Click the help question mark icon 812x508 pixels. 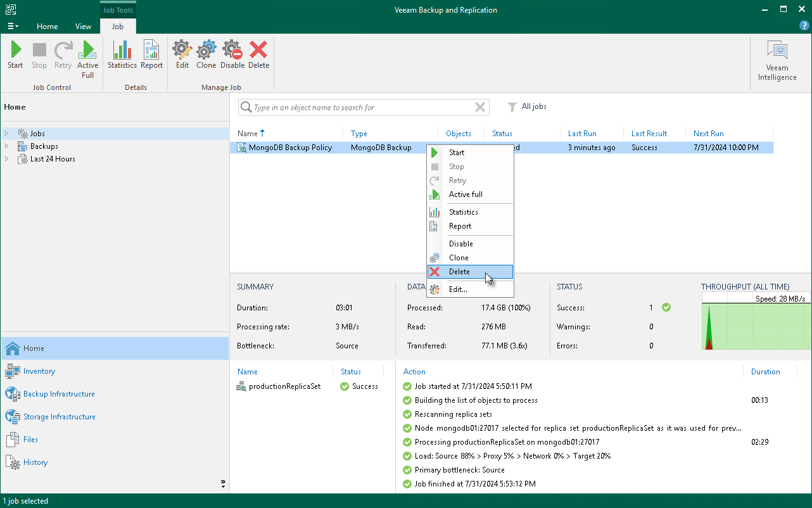tap(804, 26)
